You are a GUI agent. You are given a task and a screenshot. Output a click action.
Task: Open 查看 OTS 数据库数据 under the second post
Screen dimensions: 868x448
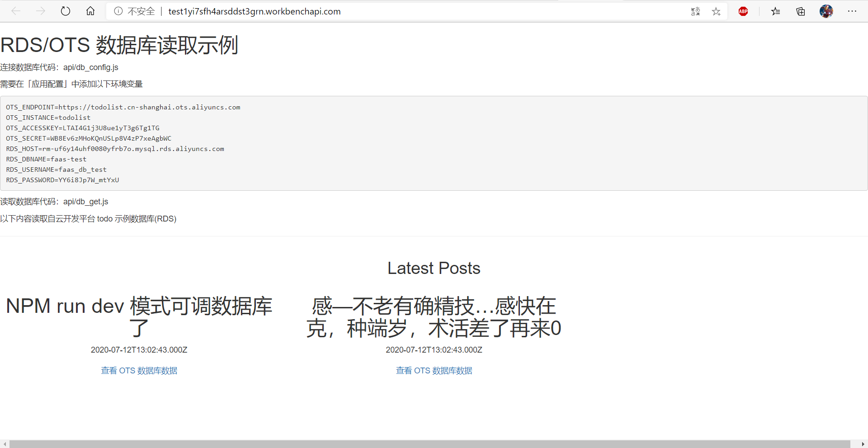pos(434,371)
